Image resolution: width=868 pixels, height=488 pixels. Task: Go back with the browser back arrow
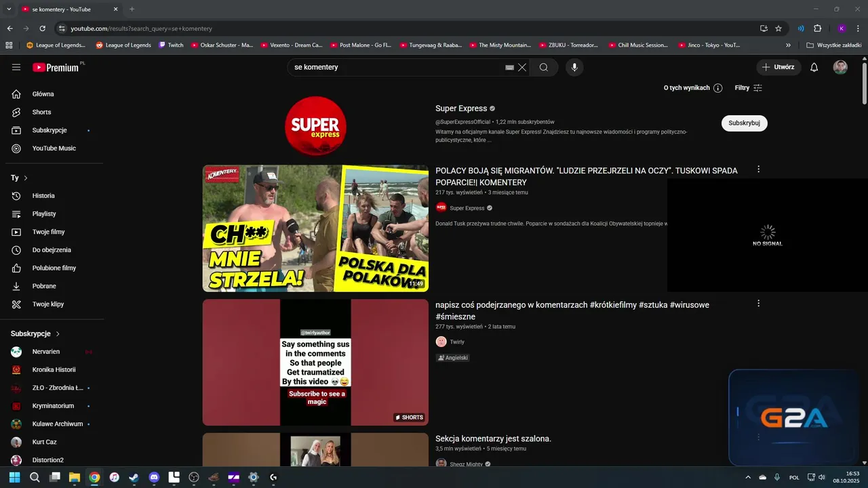coord(9,28)
